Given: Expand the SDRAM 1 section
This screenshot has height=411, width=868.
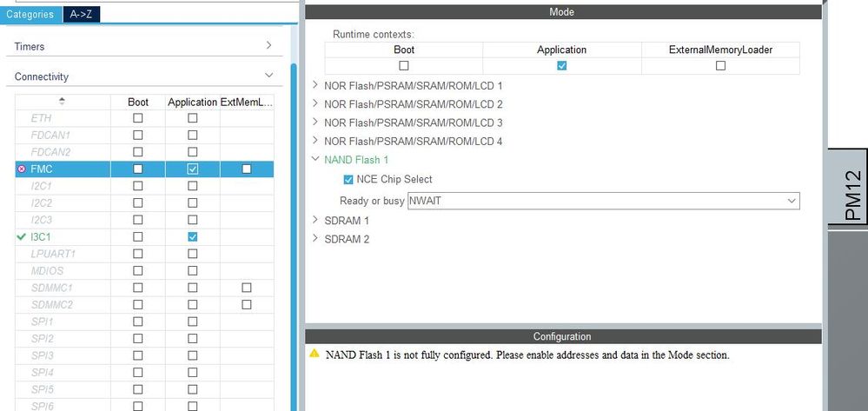Looking at the screenshot, I should [x=315, y=220].
